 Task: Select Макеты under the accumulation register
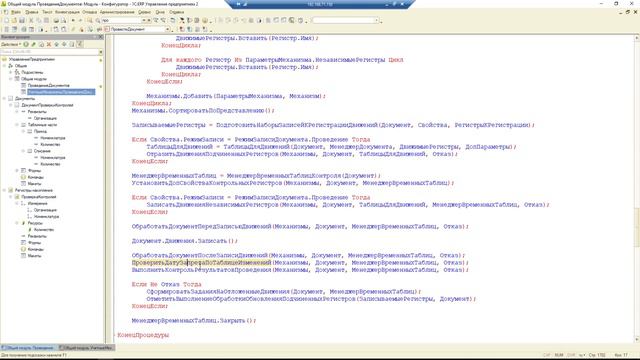click(x=34, y=256)
